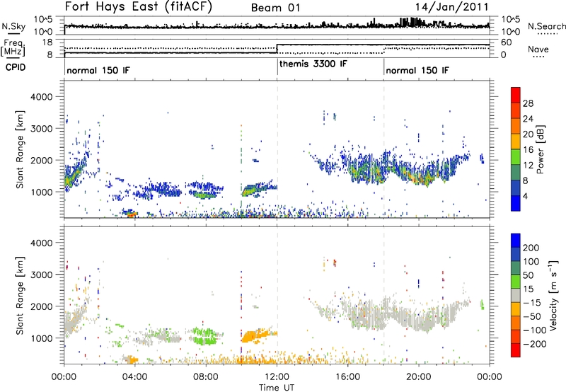Click the 'N.Sky' legend label

coord(13,26)
